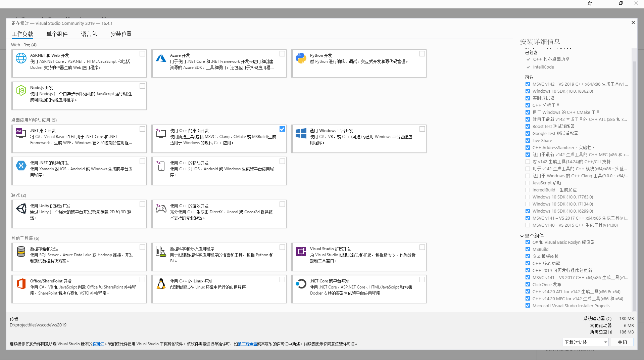Click the Linux penguin icon
The height and width of the screenshot is (360, 644).
[x=161, y=284]
